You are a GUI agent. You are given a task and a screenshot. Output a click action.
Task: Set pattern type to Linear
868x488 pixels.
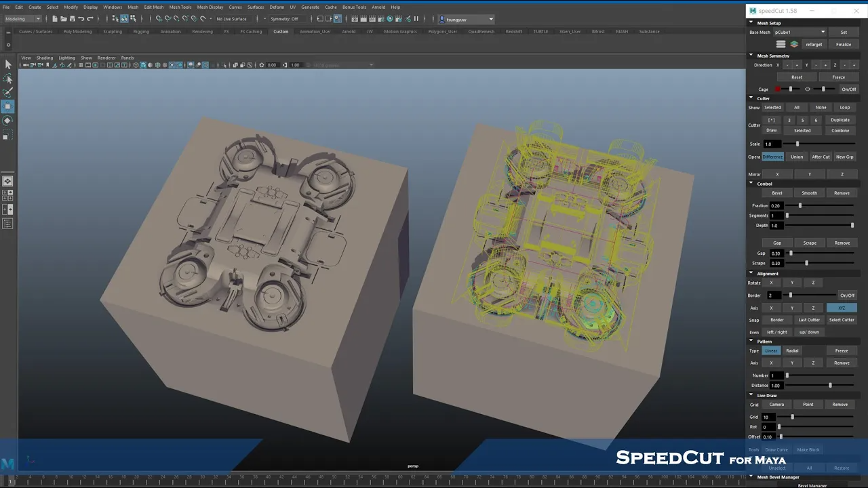click(x=771, y=350)
